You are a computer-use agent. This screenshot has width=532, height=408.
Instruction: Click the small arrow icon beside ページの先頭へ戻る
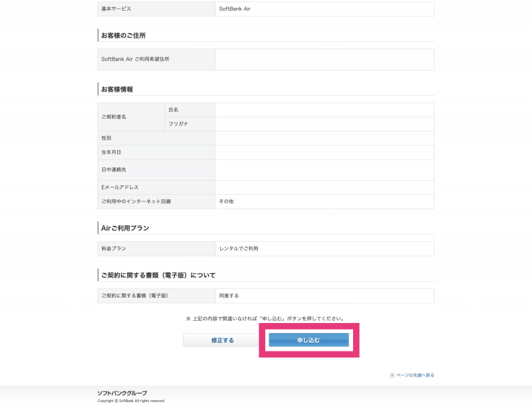[x=392, y=375]
